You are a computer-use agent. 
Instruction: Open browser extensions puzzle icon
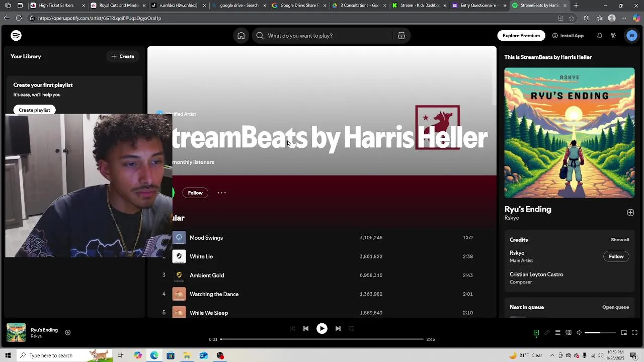coord(586,18)
